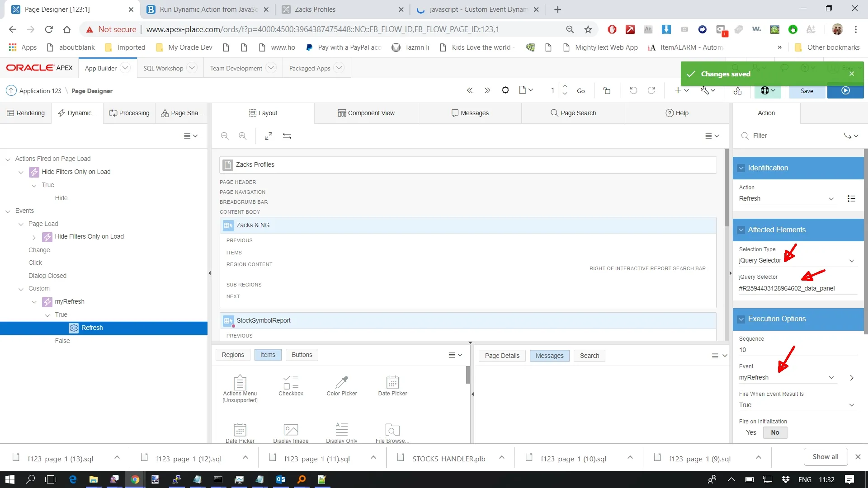Screen dimensions: 868x488
Task: Set Fire on Initialization to Yes
Action: (751, 432)
